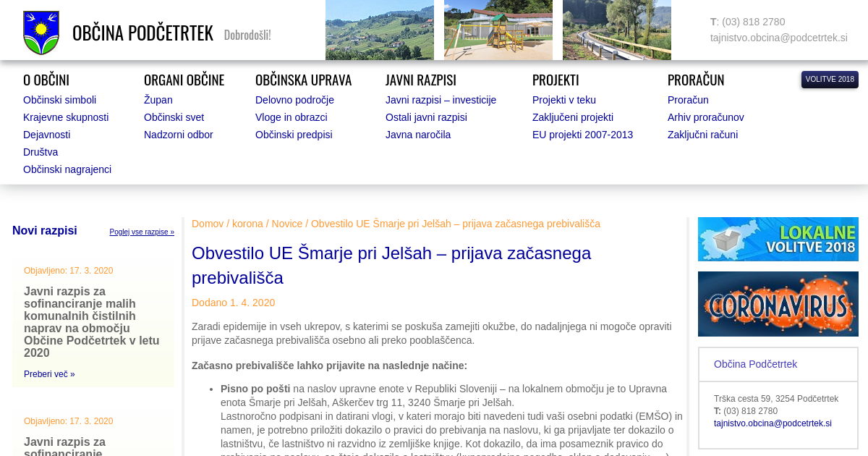Open Arhiv proračunov link
868x456 pixels.
(x=705, y=117)
